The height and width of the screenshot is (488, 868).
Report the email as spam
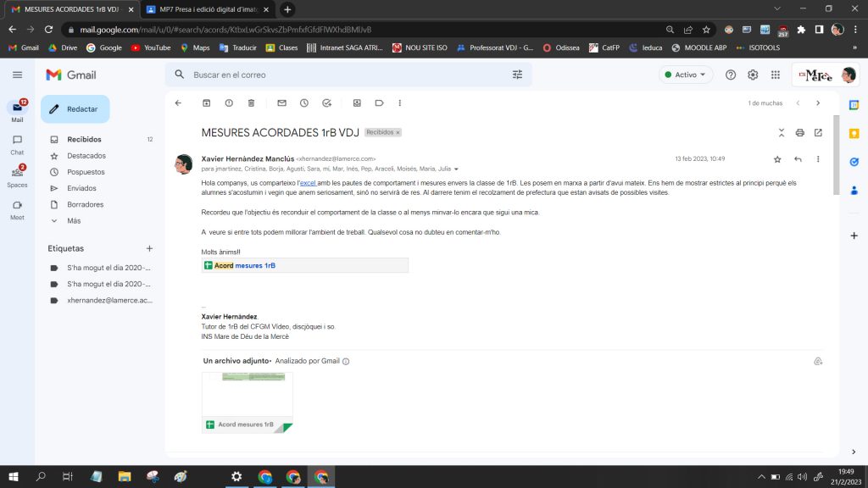click(x=229, y=103)
